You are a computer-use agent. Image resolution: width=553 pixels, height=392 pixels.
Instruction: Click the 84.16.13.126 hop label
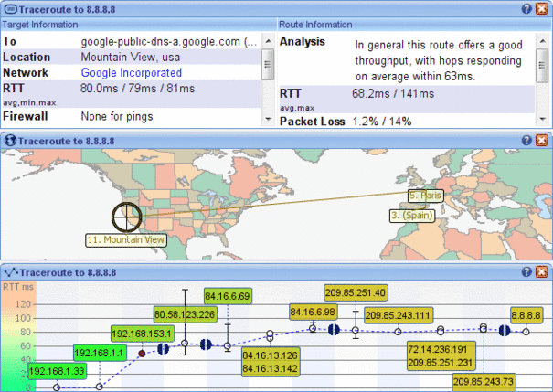pyautogui.click(x=271, y=355)
